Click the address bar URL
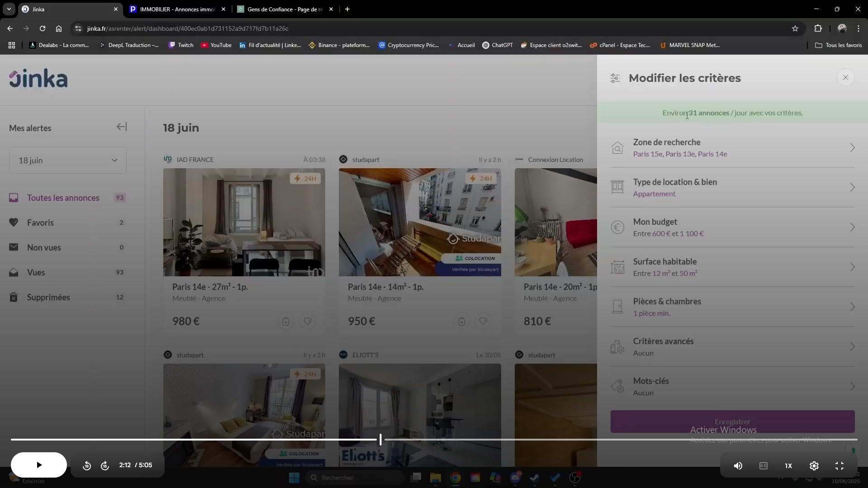 (x=188, y=28)
